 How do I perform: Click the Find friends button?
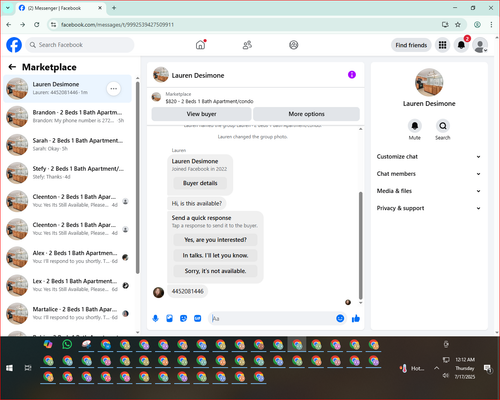pyautogui.click(x=411, y=45)
